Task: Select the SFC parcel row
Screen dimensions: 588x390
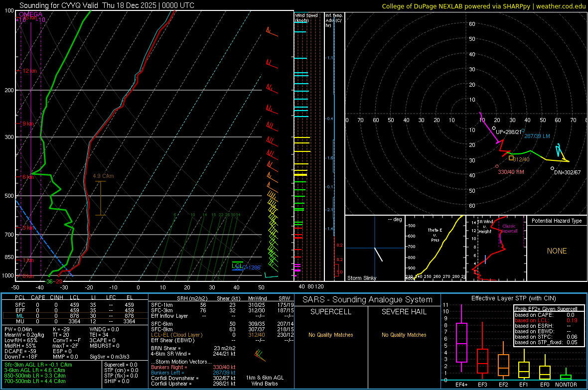Action: 75,305
